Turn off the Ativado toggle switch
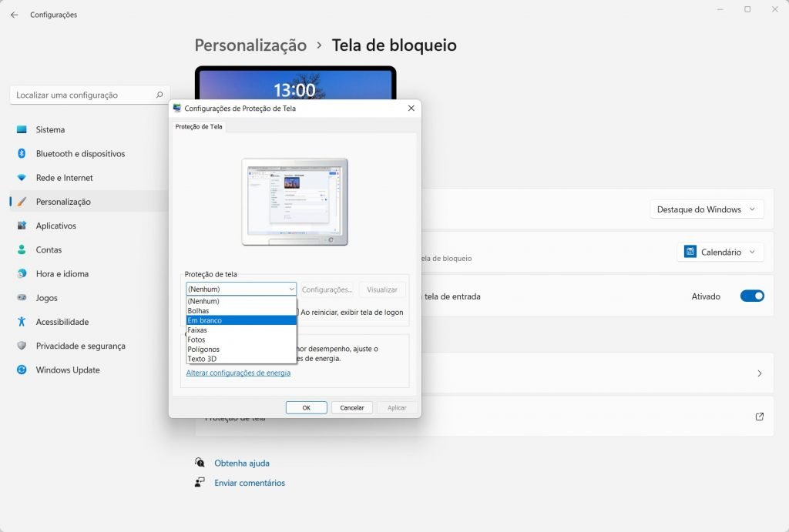Viewport: 789px width, 532px height. [x=751, y=296]
